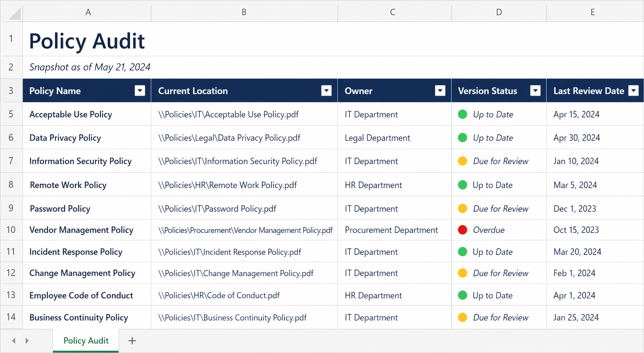This screenshot has width=644, height=353.
Task: Open the Policy Name filter dropdown
Action: point(140,90)
